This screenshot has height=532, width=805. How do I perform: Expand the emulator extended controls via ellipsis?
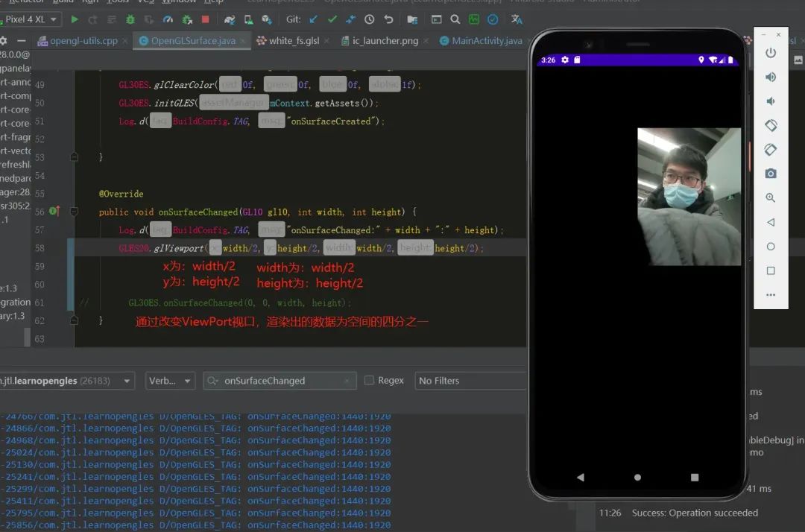click(771, 297)
